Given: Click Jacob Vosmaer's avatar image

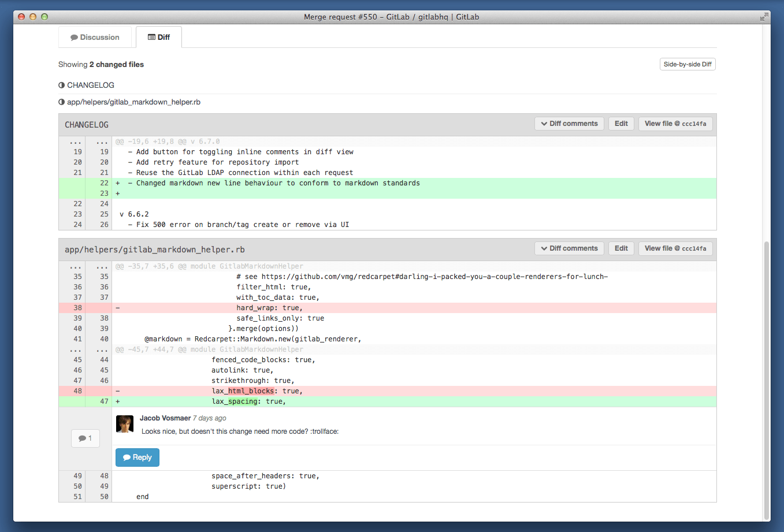Looking at the screenshot, I should 125,424.
